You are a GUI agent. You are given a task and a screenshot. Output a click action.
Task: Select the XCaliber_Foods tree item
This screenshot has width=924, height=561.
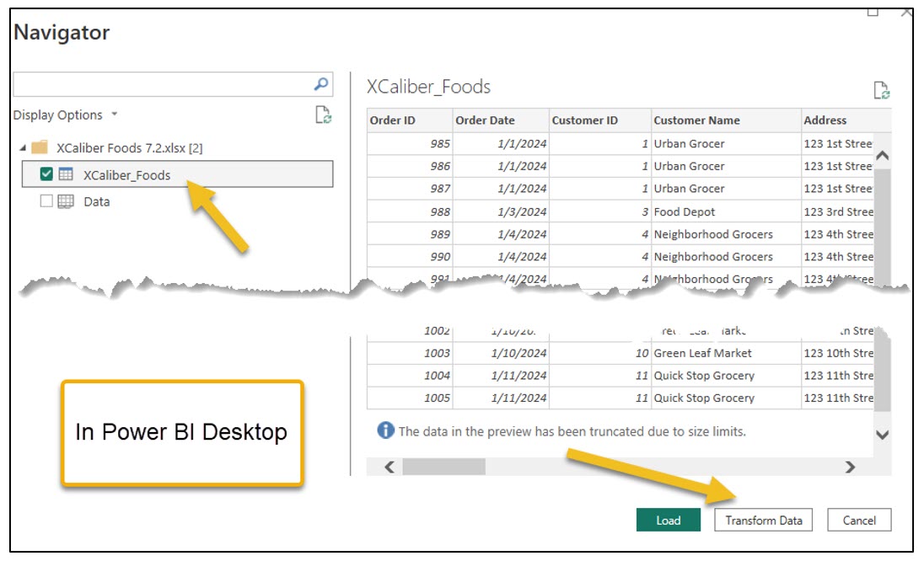(177, 174)
